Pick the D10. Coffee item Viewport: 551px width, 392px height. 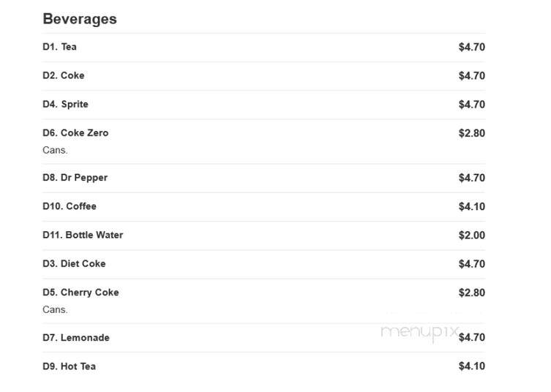264,207
